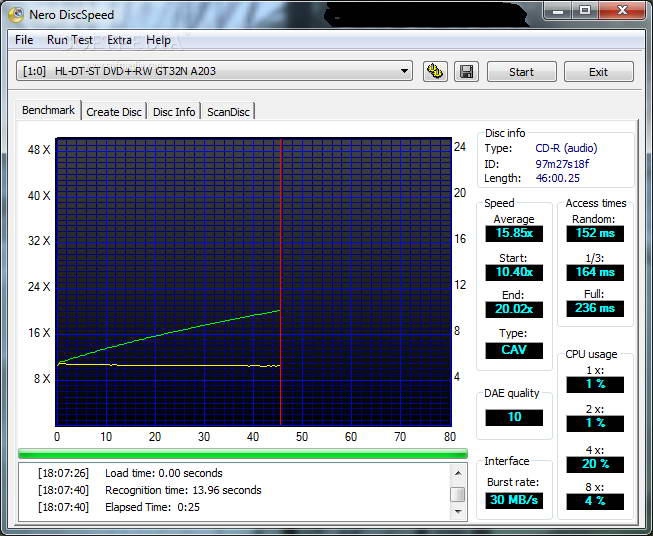Click the Recognition time log entry
This screenshot has height=536, width=653.
183,490
